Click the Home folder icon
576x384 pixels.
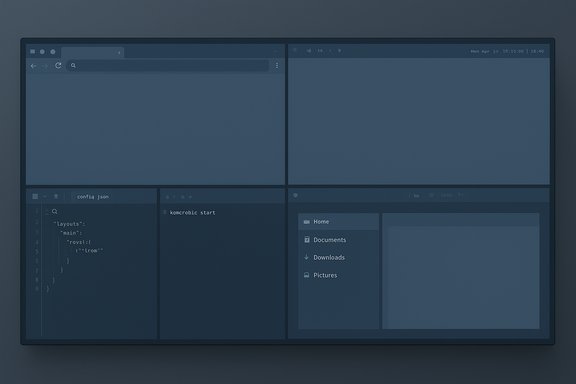pyautogui.click(x=307, y=222)
